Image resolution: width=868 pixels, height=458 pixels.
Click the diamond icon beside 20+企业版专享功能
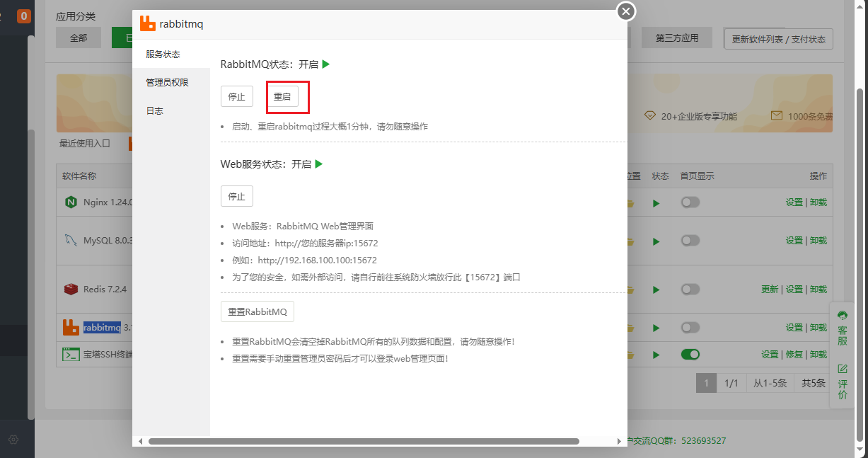tap(650, 115)
